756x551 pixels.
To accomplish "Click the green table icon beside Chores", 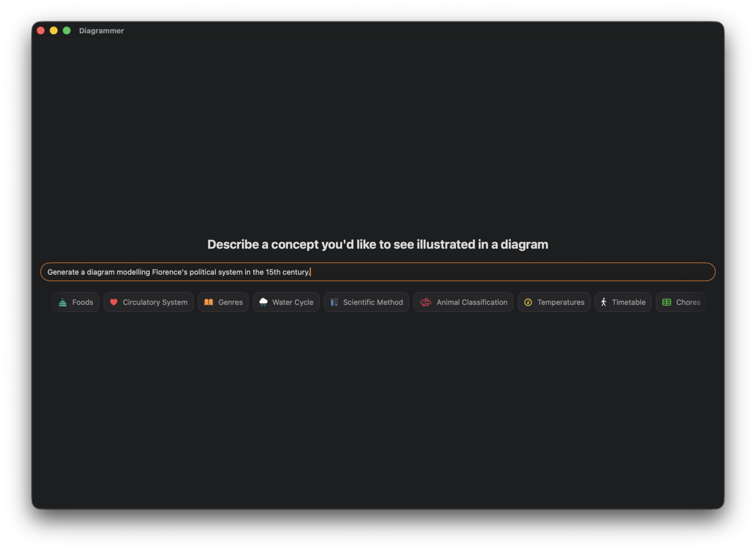I will pyautogui.click(x=666, y=302).
